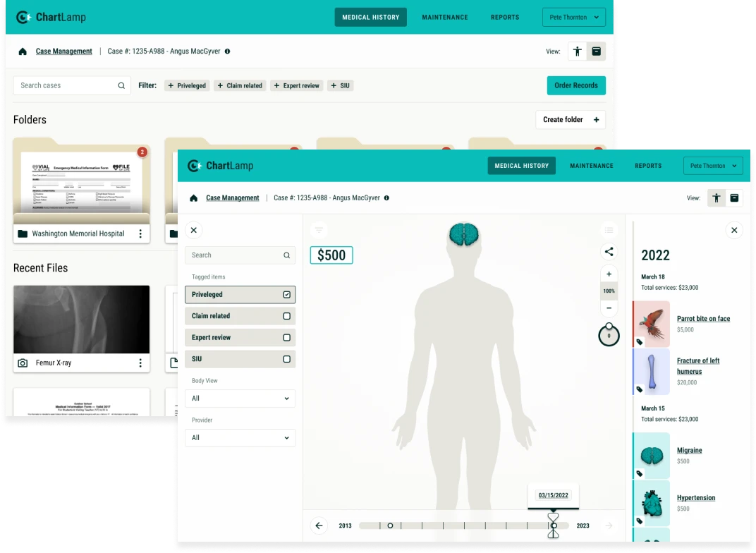Uncheck the Priveleged tagged item checkbox
This screenshot has width=756, height=553.
point(287,295)
